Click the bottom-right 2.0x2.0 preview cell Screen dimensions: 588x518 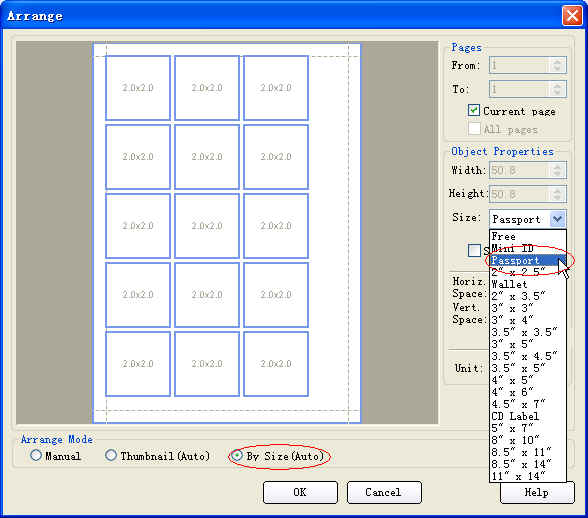coord(276,364)
